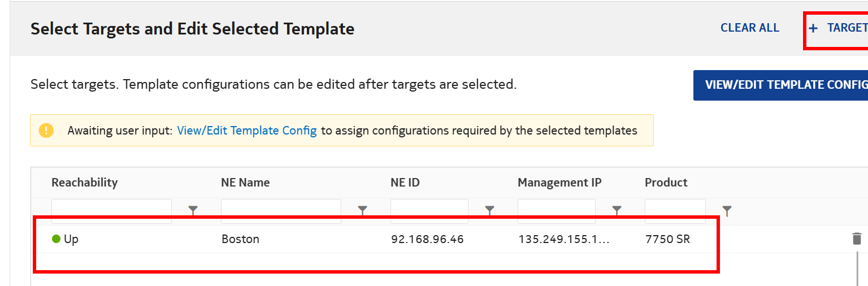Delete the Boston target with trash icon
868x286 pixels.
pos(857,239)
